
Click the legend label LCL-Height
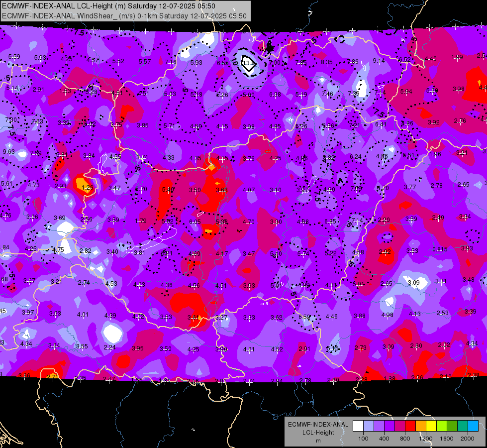pos(318,433)
